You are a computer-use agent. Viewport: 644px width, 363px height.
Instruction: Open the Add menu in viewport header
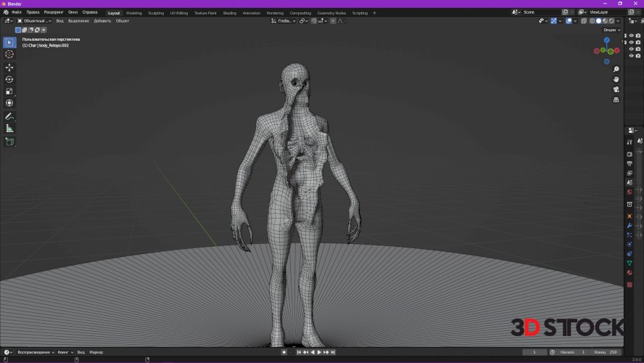pyautogui.click(x=102, y=21)
